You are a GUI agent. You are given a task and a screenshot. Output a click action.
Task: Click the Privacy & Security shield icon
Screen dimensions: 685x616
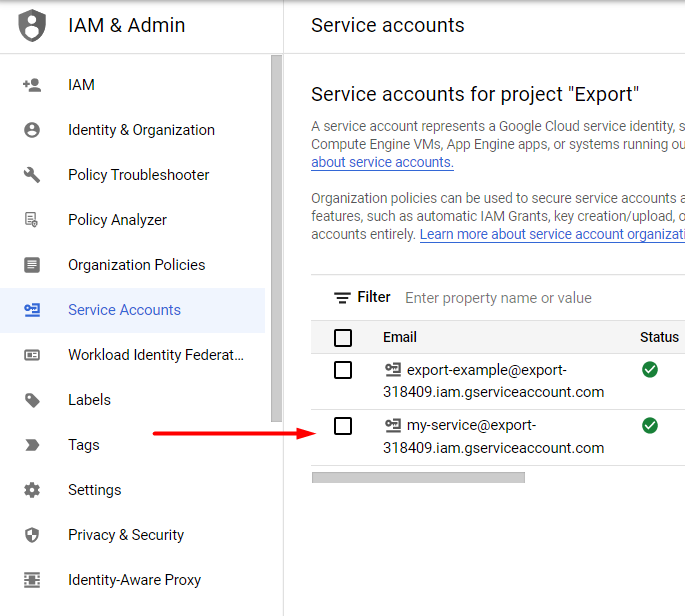pyautogui.click(x=32, y=535)
